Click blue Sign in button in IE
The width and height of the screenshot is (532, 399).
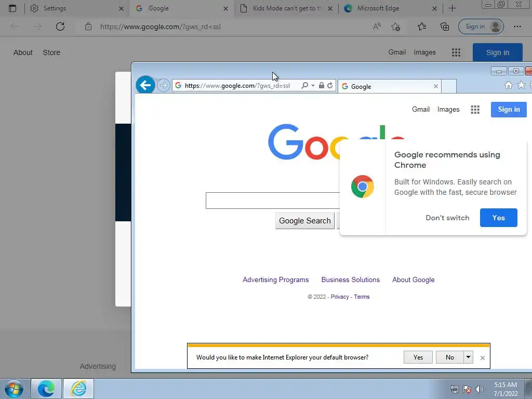point(509,109)
